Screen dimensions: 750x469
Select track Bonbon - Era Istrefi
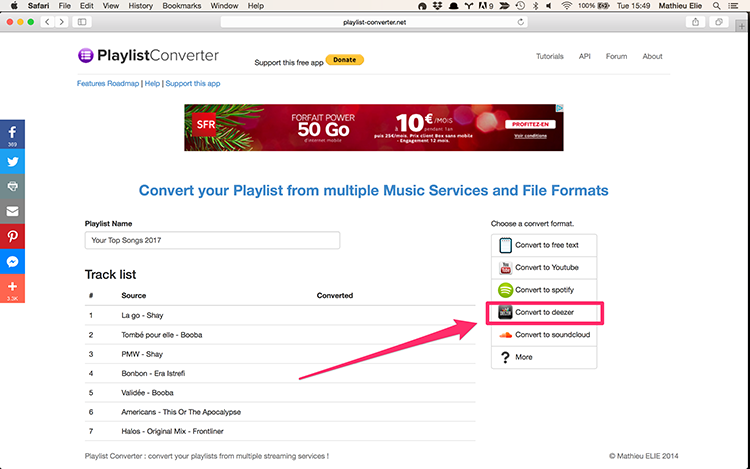[x=280, y=373]
